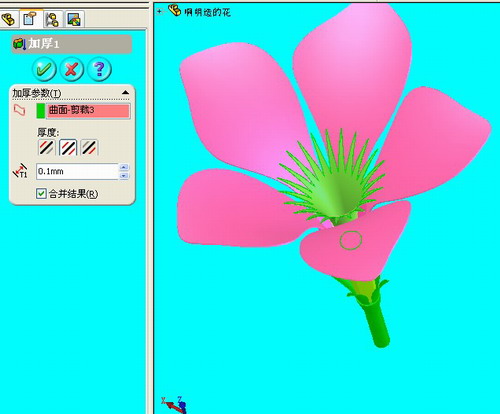
Task: Open the ConfigurationManager tab icon
Action: point(53,19)
